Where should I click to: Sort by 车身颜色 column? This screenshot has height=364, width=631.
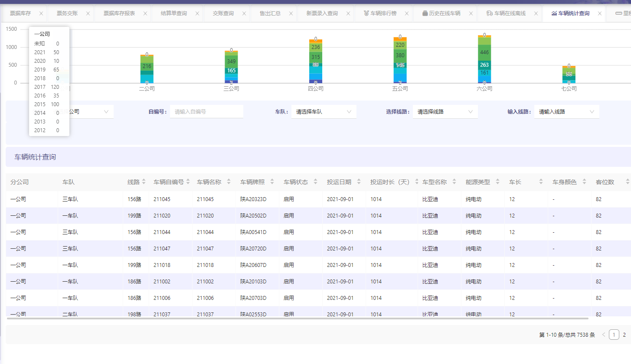(584, 182)
